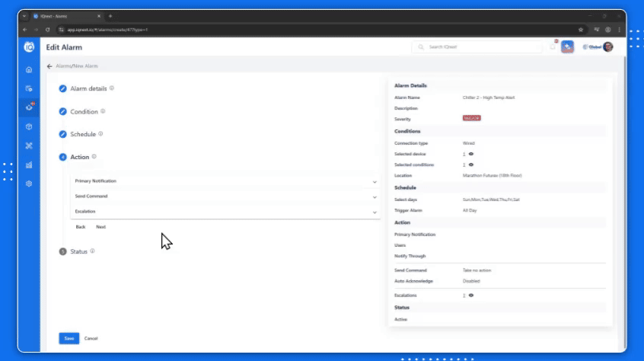Click the Next button under Escalation
Screen dimensions: 644x361
click(100, 227)
